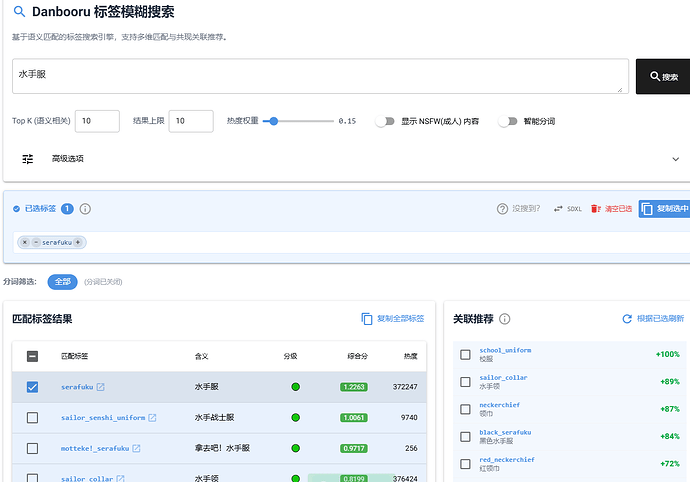Click the +100% value for school_uniform

pos(668,354)
